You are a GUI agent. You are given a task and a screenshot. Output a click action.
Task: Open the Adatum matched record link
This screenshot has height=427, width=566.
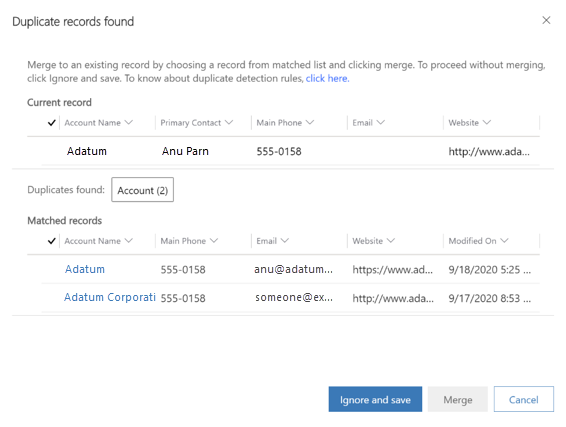pos(85,269)
